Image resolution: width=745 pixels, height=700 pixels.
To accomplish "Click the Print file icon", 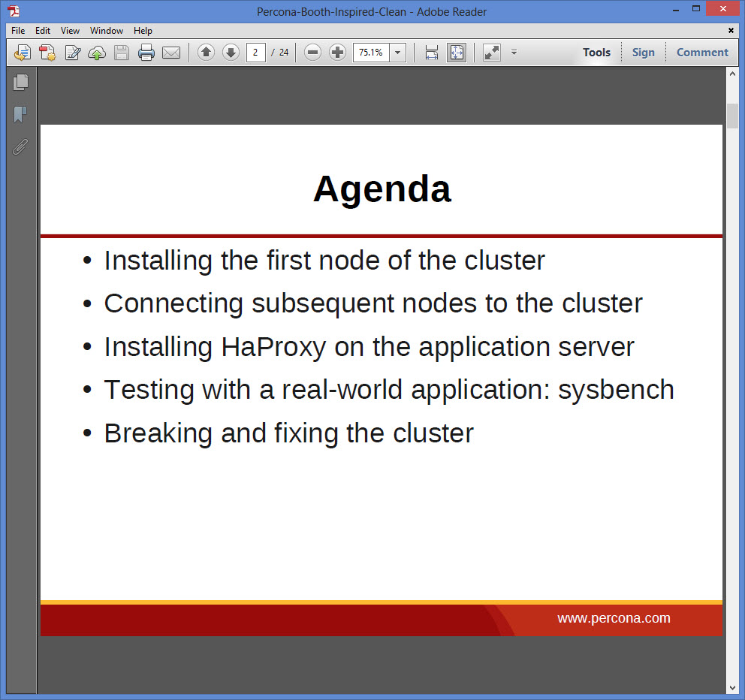I will point(146,53).
